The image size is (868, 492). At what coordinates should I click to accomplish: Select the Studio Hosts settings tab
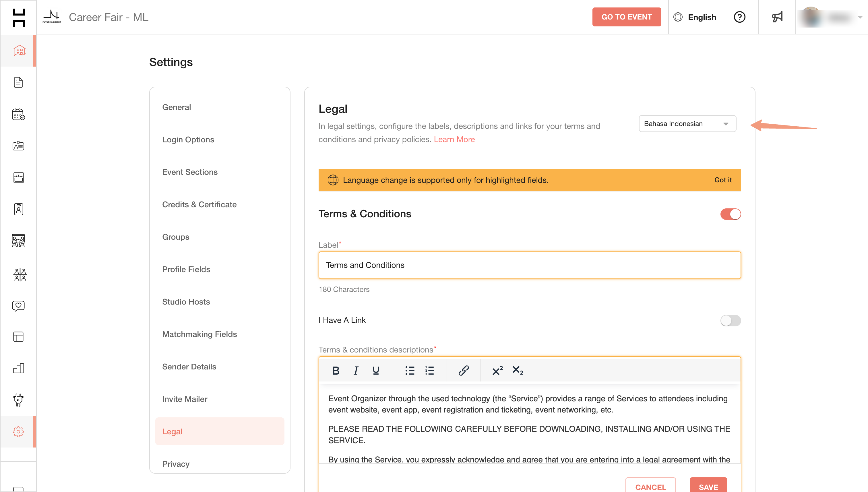pyautogui.click(x=186, y=302)
